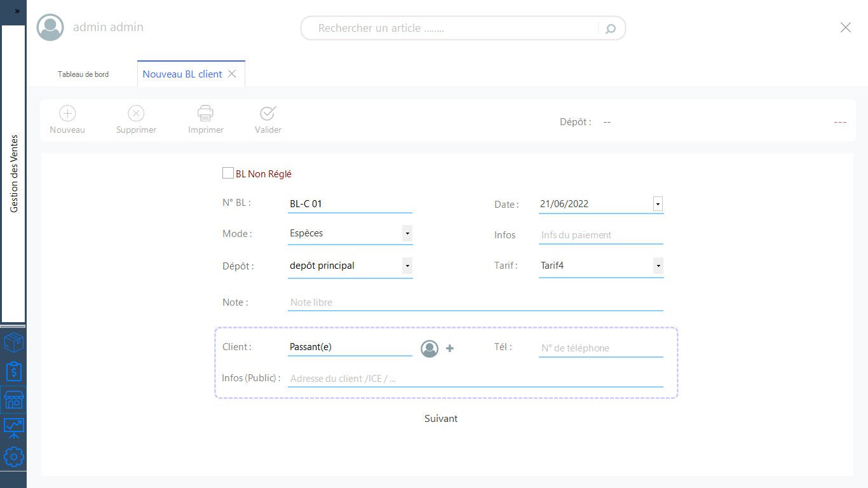868x488 pixels.
Task: Check the BL Non Réglé checkbox
Action: (228, 173)
